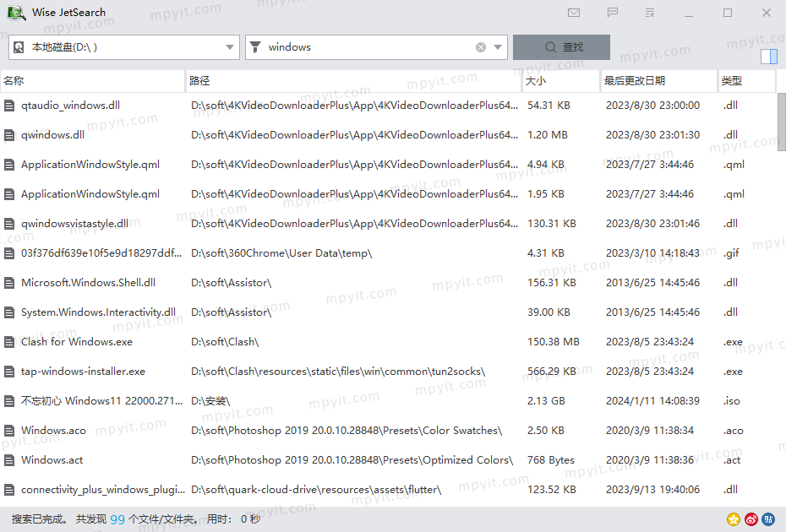Sort results by the 类型 column header
Screen dimensions: 786x532
click(747, 81)
